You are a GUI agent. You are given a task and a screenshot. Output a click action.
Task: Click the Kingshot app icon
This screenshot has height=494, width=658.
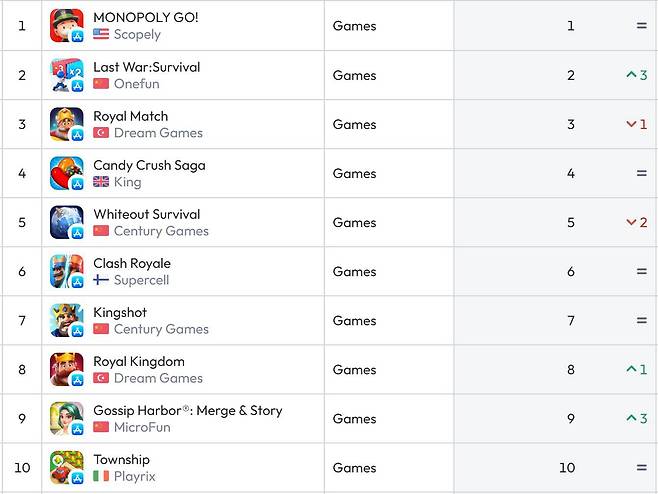67,320
